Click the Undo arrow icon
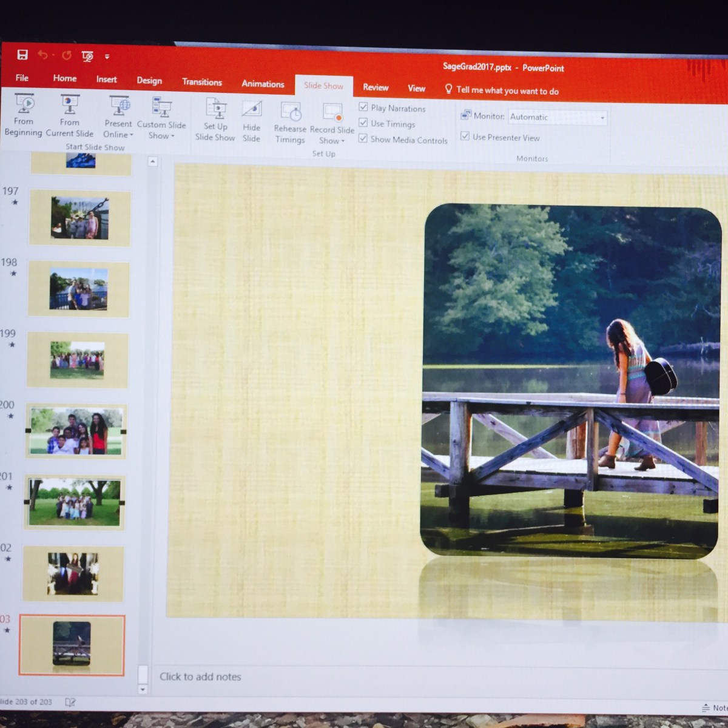The width and height of the screenshot is (728, 728). tap(42, 55)
